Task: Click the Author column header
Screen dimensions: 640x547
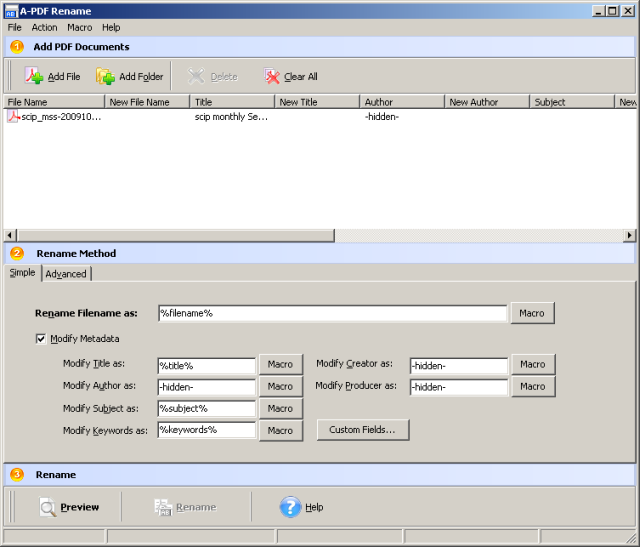Action: [x=402, y=102]
